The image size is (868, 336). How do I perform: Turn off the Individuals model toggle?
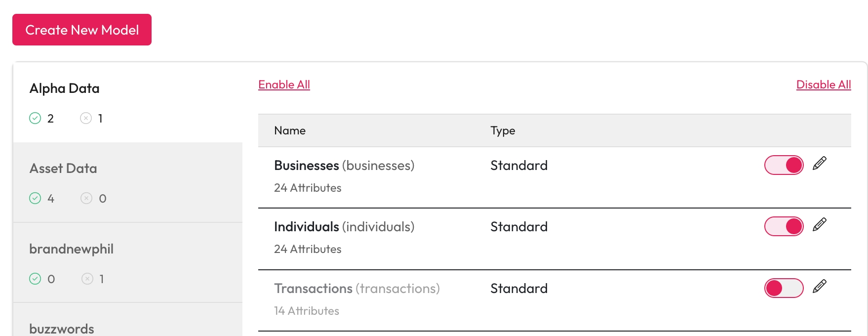click(784, 226)
